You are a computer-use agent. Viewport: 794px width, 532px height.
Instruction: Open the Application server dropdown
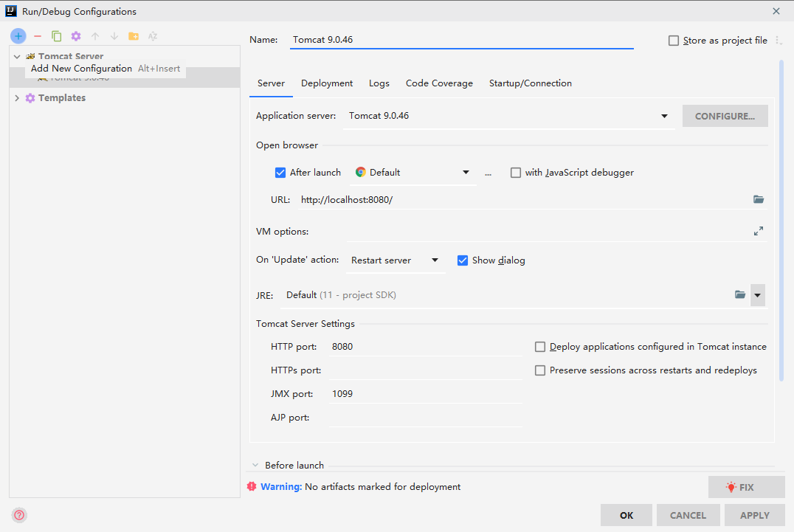coord(664,116)
